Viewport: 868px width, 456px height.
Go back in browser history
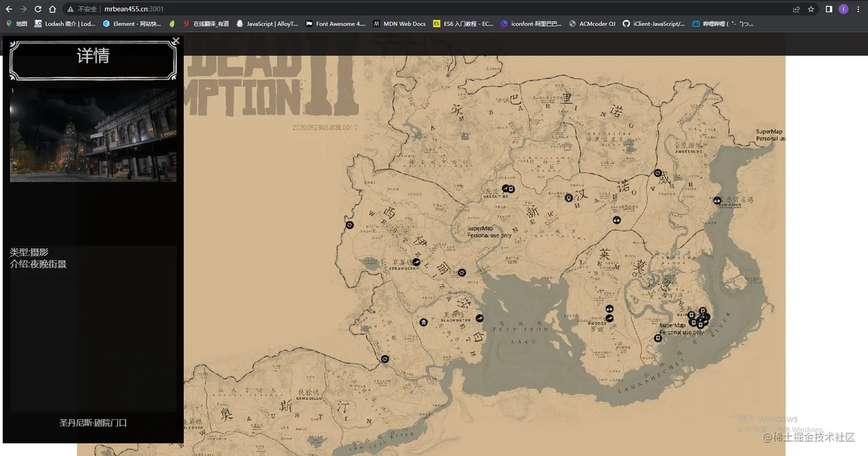[x=9, y=9]
